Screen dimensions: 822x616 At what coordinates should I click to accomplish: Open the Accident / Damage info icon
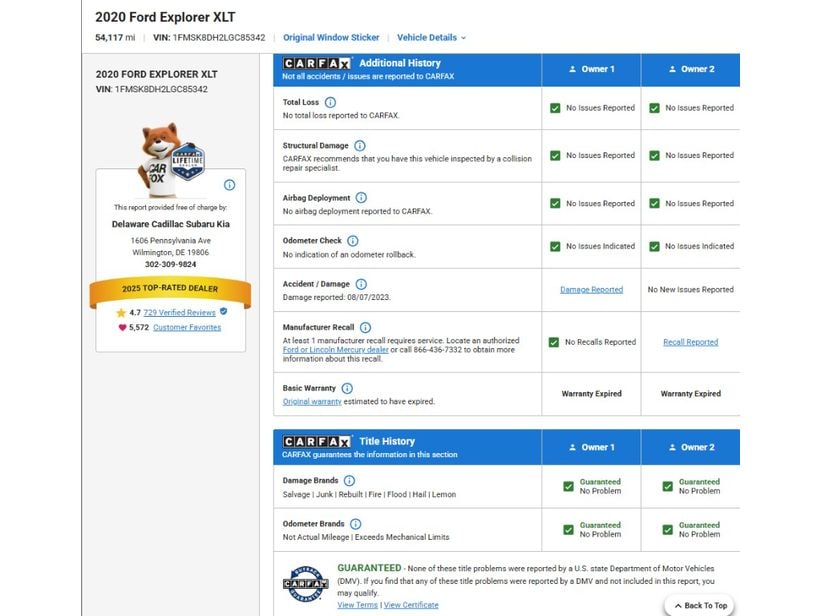point(361,284)
